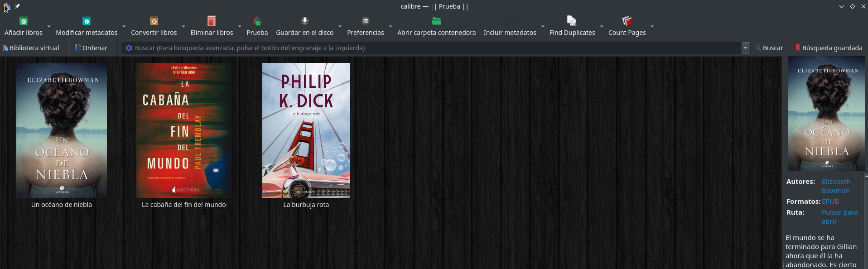Select La burbuja rota book cover
Screen dimensions: 868x269
[306, 130]
